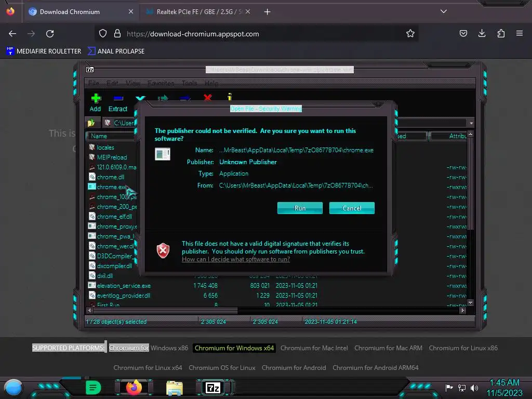Open the Firefox downloads panel
532x399 pixels.
click(482, 33)
